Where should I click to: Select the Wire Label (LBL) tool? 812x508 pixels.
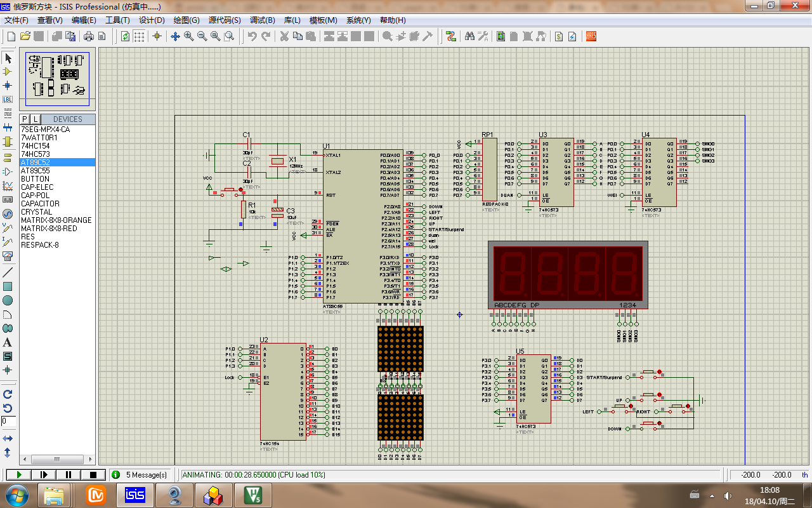click(8, 99)
